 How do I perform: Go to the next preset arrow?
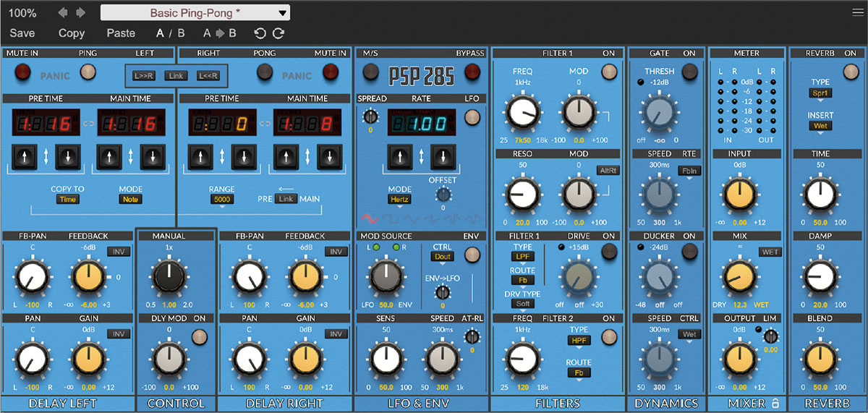coord(80,13)
